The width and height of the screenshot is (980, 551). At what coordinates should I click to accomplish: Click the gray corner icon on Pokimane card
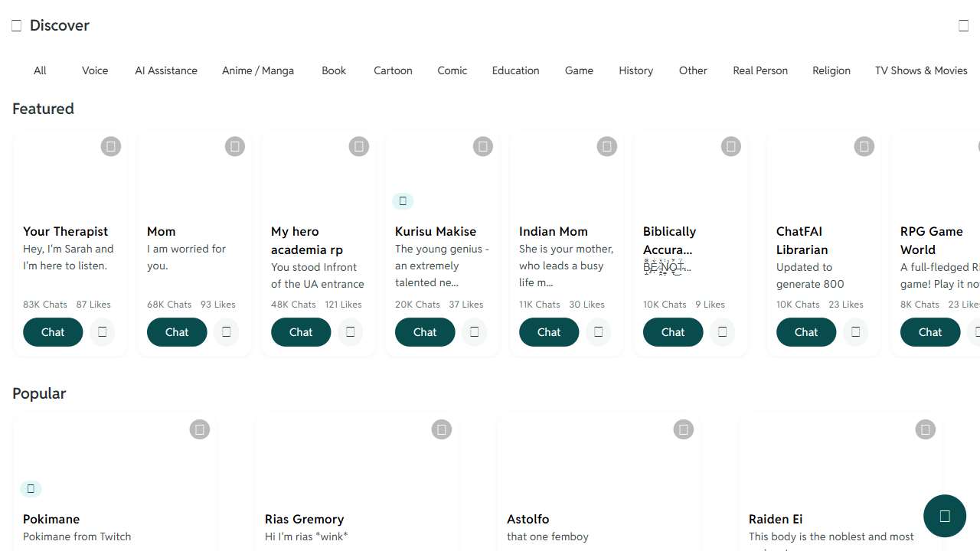pyautogui.click(x=200, y=429)
